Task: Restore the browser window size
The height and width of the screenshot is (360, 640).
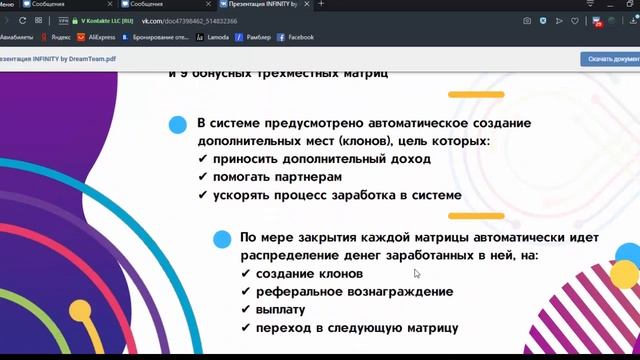Action: 630,4
